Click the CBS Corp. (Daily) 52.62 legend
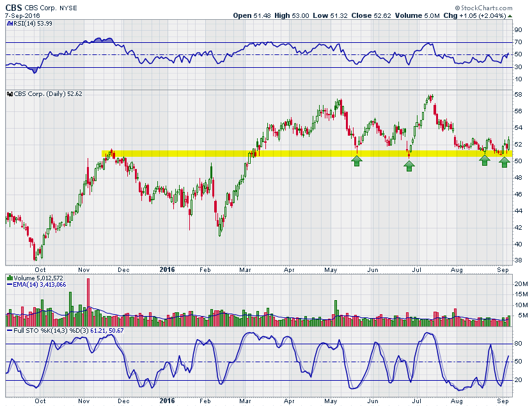532x407 pixels. click(x=48, y=94)
